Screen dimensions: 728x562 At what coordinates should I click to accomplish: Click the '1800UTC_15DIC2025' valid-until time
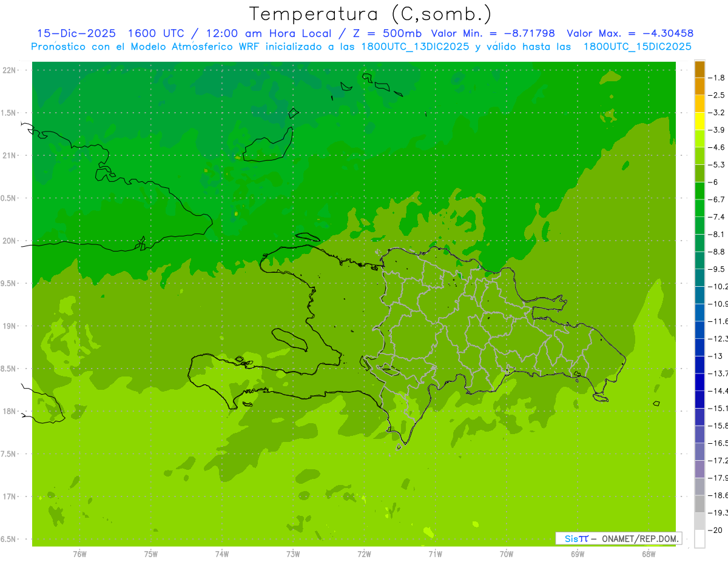(x=637, y=47)
